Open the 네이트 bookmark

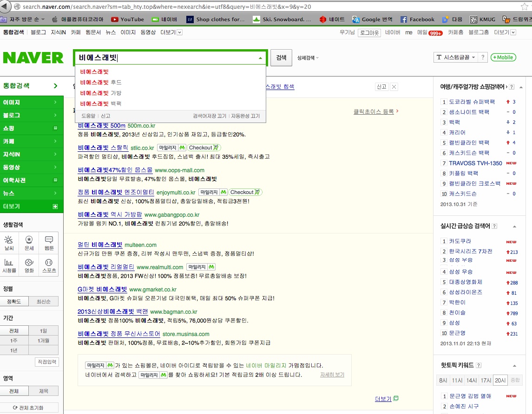(x=332, y=19)
